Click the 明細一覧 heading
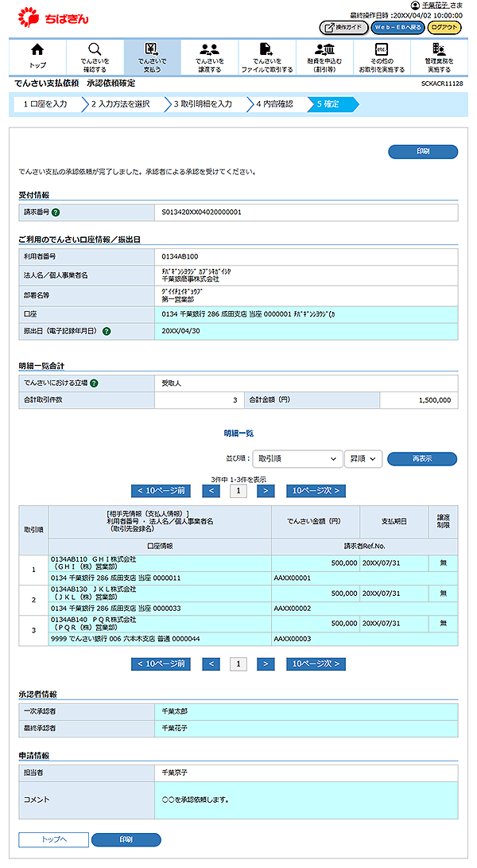The image size is (477, 868). (x=238, y=434)
